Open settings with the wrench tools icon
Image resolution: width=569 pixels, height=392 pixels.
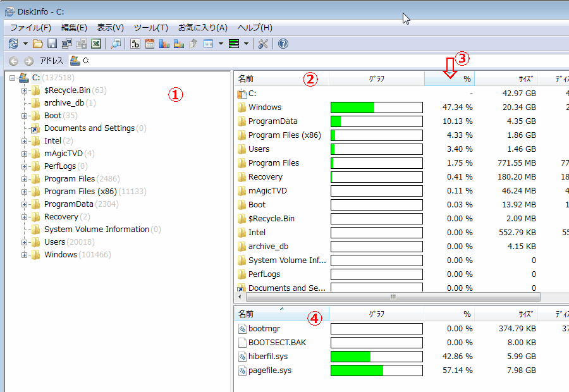coord(264,44)
